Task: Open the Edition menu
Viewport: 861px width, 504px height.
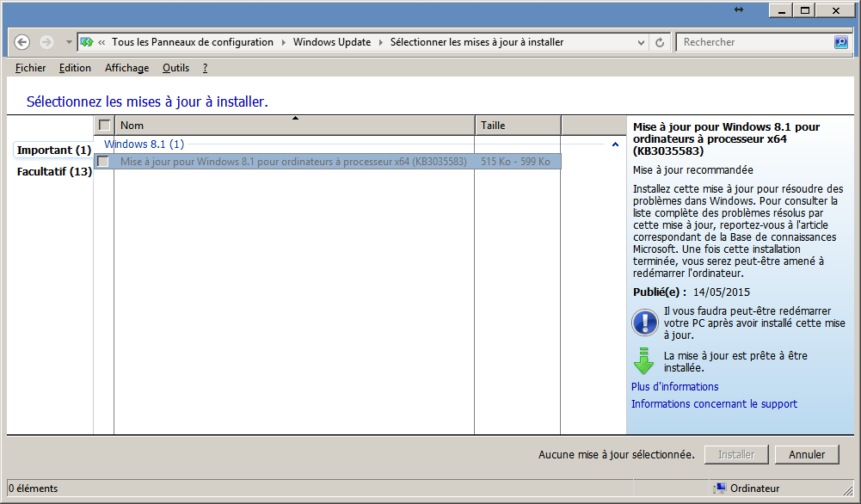Action: click(75, 68)
